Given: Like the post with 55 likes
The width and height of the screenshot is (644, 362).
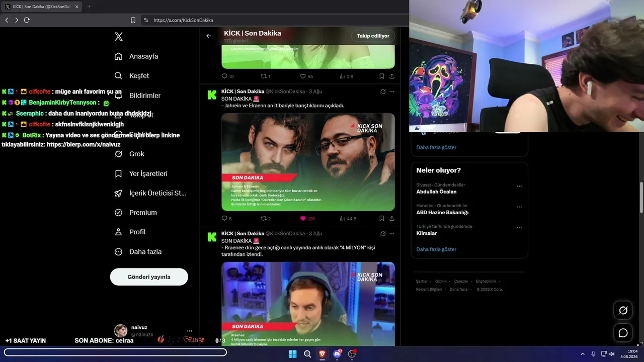Looking at the screenshot, I should [x=306, y=76].
